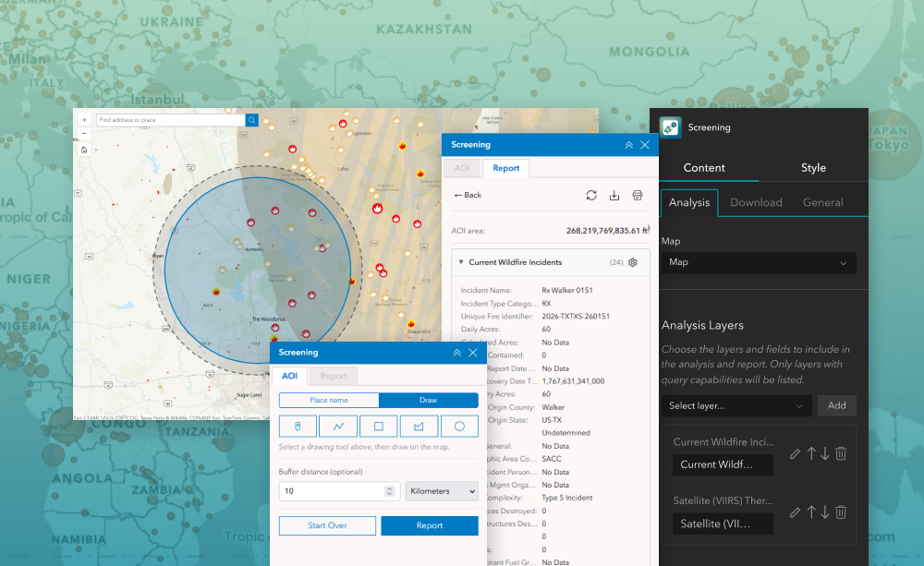This screenshot has width=924, height=566.
Task: Download the screening report
Action: click(x=614, y=195)
